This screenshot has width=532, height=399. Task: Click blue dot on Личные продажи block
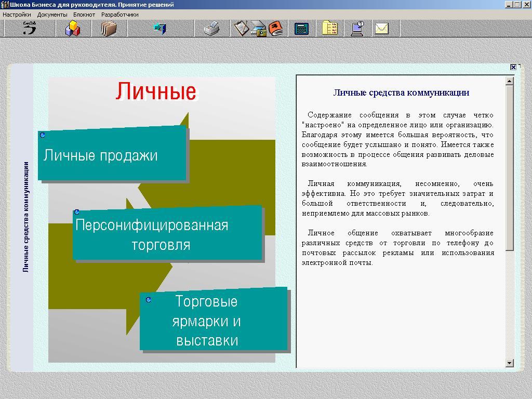[43, 135]
